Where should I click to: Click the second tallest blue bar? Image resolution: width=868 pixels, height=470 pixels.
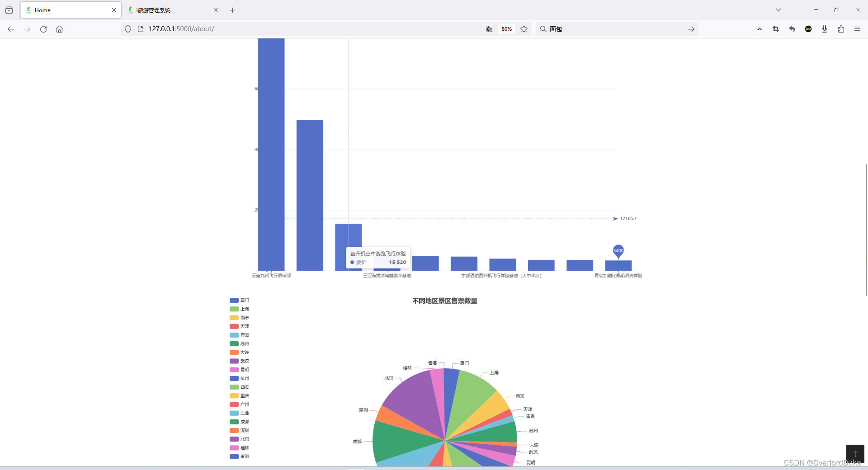[x=310, y=195]
